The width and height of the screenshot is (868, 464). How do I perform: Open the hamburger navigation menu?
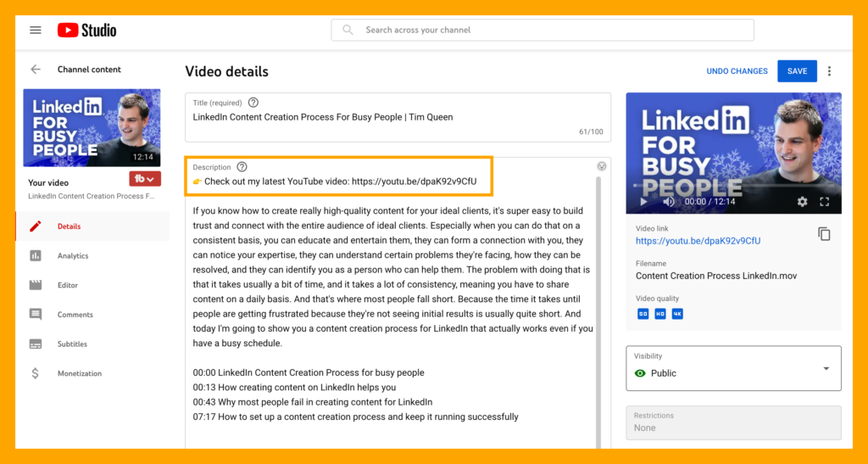(x=36, y=30)
